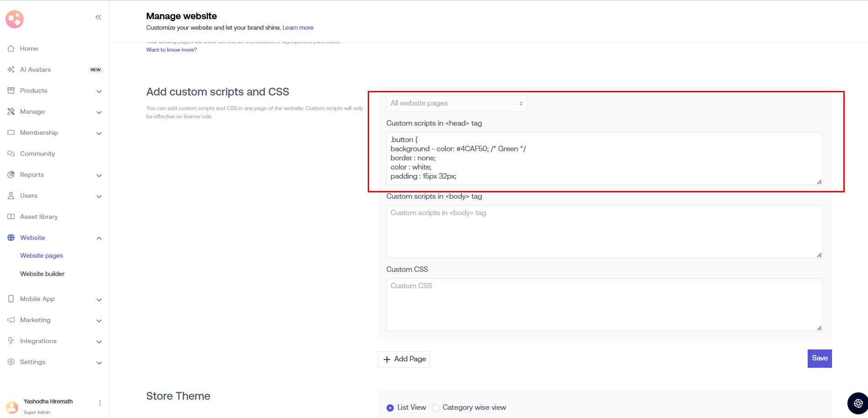Open Website pages submenu item
This screenshot has height=418, width=868.
[x=42, y=255]
